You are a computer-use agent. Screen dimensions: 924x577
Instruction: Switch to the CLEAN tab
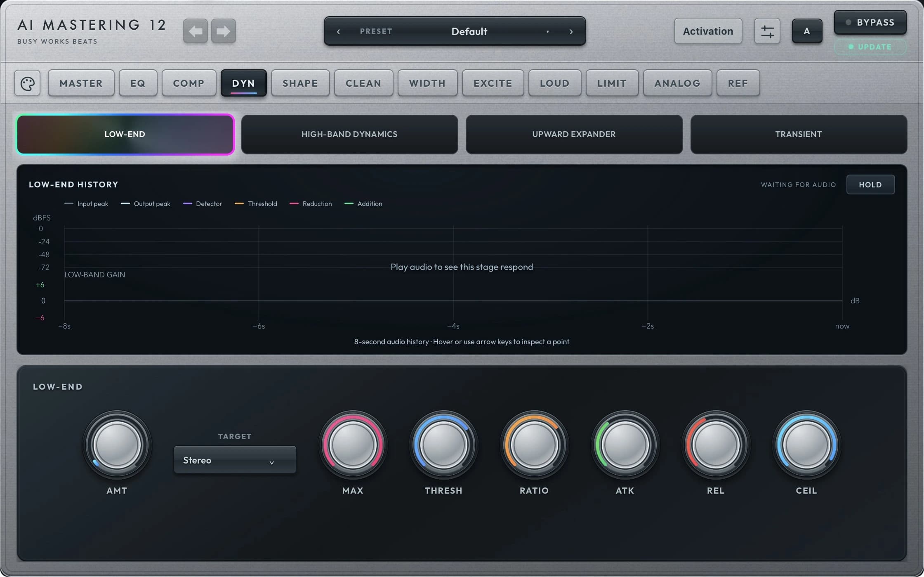point(363,83)
